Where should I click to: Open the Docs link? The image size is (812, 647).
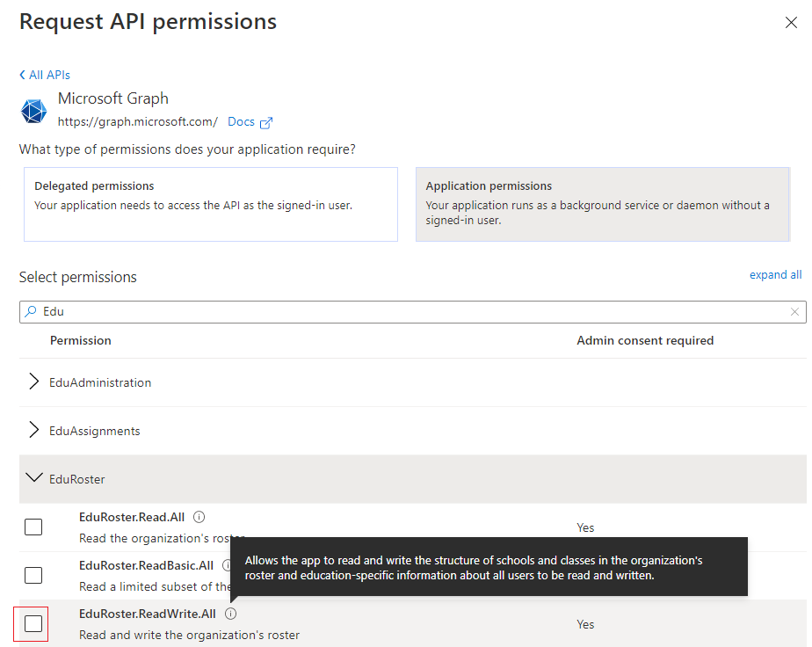click(x=241, y=122)
